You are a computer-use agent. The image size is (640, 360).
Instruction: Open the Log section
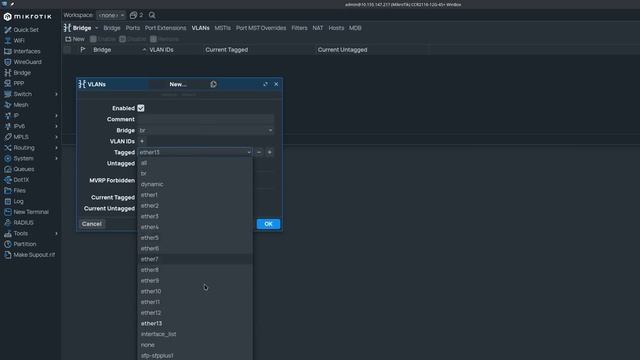coord(18,201)
